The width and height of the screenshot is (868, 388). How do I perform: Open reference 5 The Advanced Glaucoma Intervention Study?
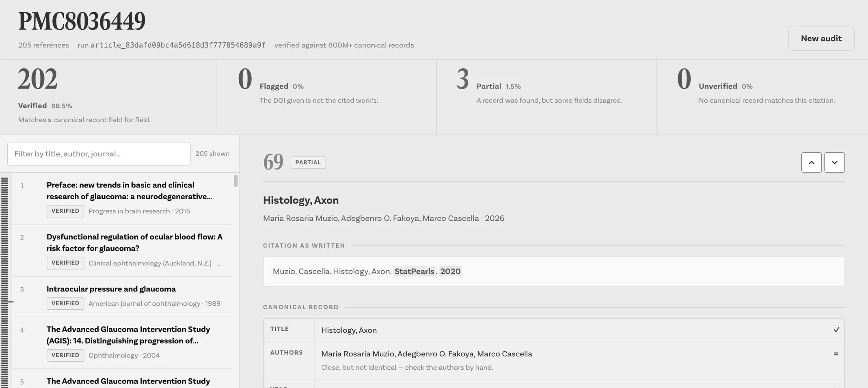click(x=122, y=379)
